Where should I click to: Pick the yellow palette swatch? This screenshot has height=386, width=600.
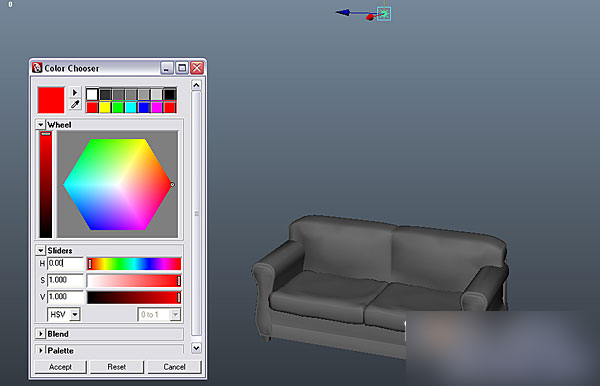pyautogui.click(x=105, y=107)
